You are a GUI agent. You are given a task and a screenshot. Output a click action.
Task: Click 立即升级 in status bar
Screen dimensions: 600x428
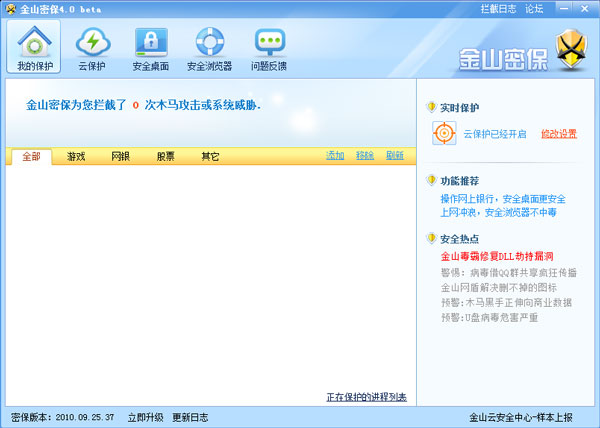145,417
